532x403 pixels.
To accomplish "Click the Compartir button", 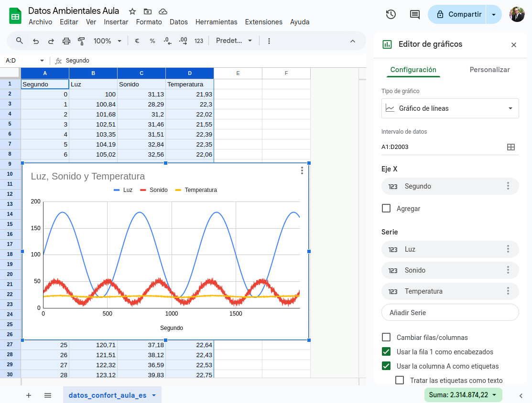I will click(x=458, y=14).
